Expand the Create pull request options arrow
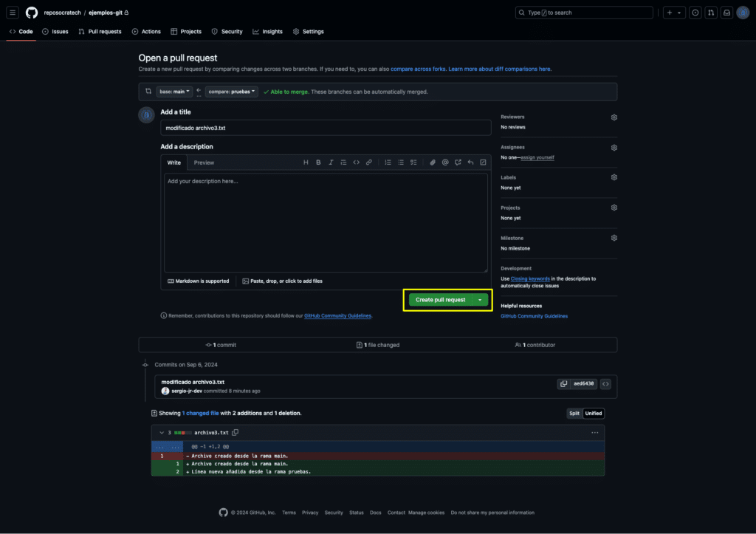 pos(480,300)
